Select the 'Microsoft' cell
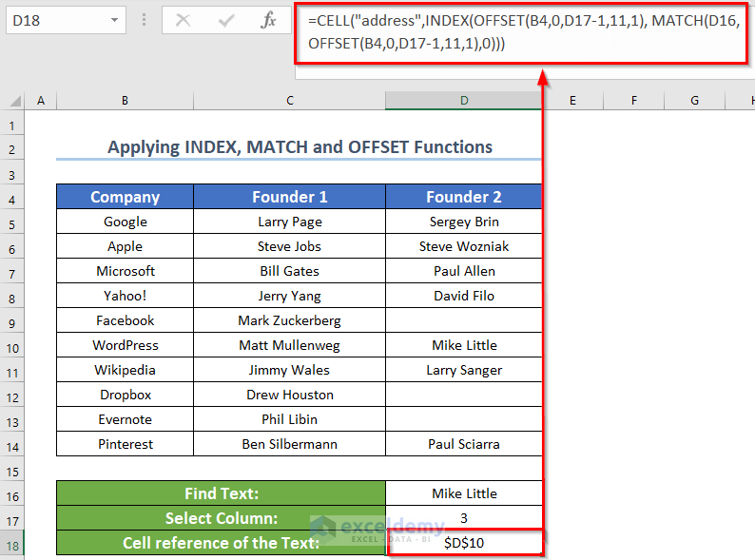Image resolution: width=755 pixels, height=560 pixels. pos(125,271)
